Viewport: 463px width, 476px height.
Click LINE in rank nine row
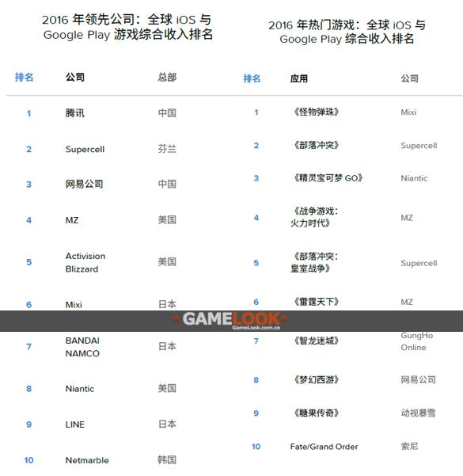(75, 425)
